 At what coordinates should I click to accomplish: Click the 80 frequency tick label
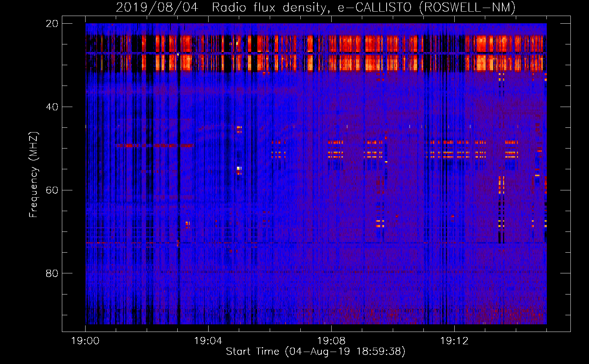[x=52, y=273]
